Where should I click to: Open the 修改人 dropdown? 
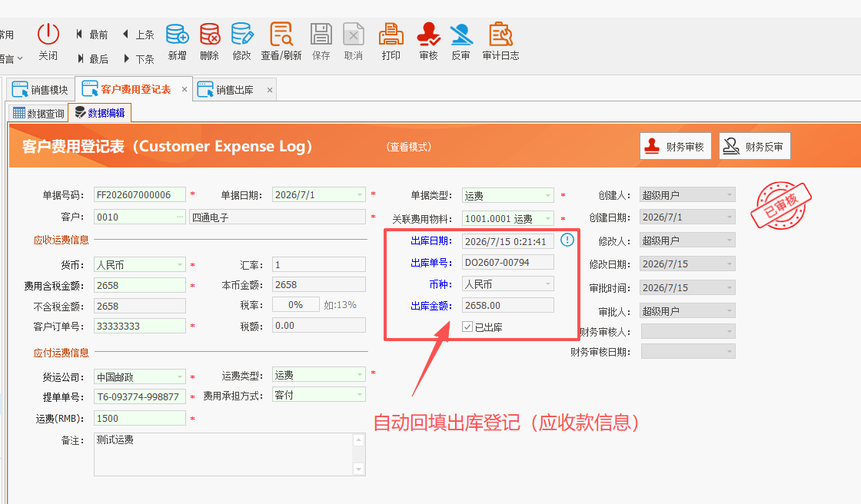coord(730,240)
